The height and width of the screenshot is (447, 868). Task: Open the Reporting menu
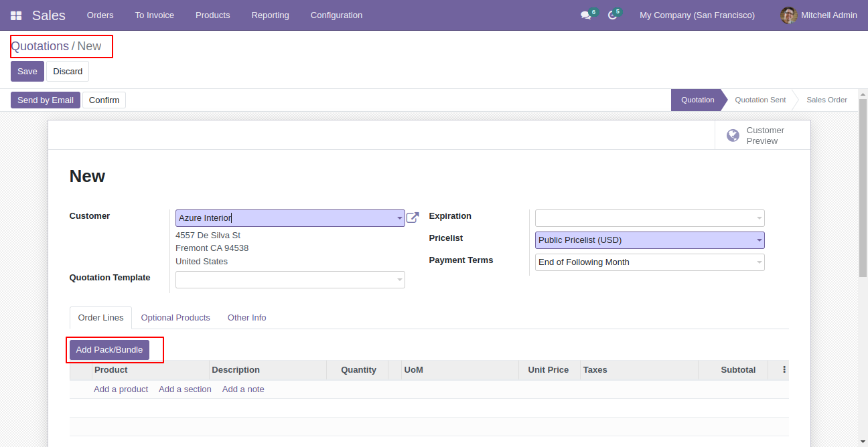click(x=270, y=15)
